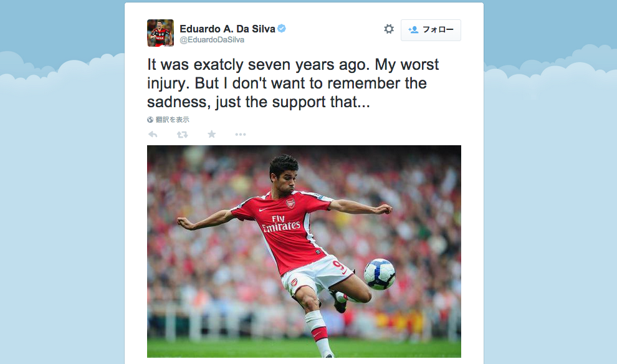
Task: Show the translation via the 翻訳を表示 link
Action: [x=173, y=120]
